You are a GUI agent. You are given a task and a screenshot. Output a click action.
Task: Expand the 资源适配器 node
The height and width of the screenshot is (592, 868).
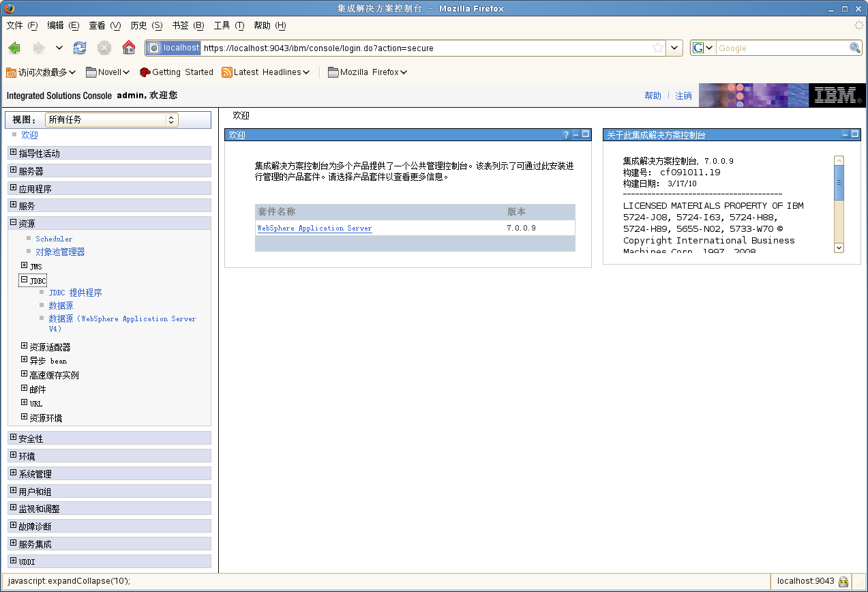(24, 346)
